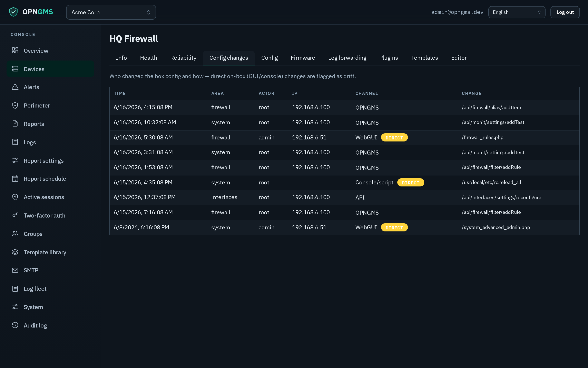Click the OPNGMS shield logo icon
Viewport: 588px width, 368px height.
tap(14, 12)
